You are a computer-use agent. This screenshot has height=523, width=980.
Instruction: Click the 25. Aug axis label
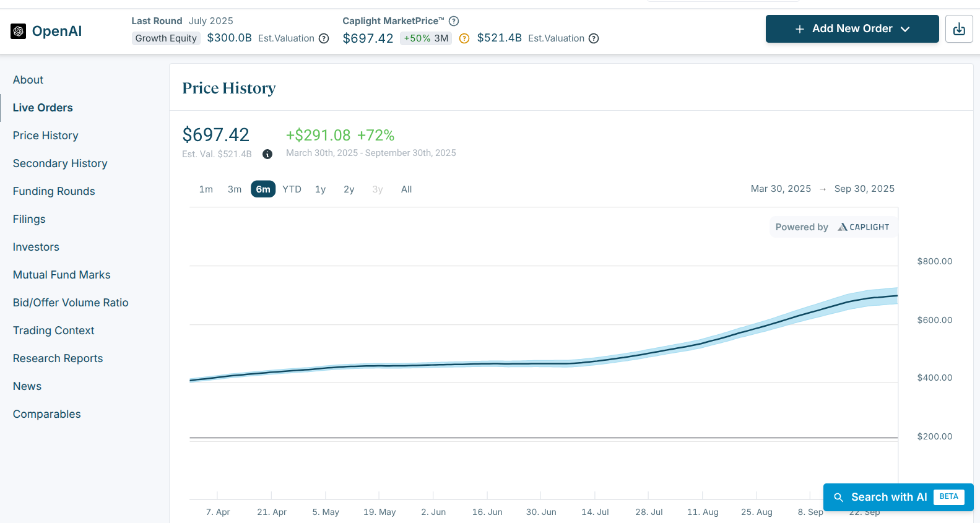757,512
